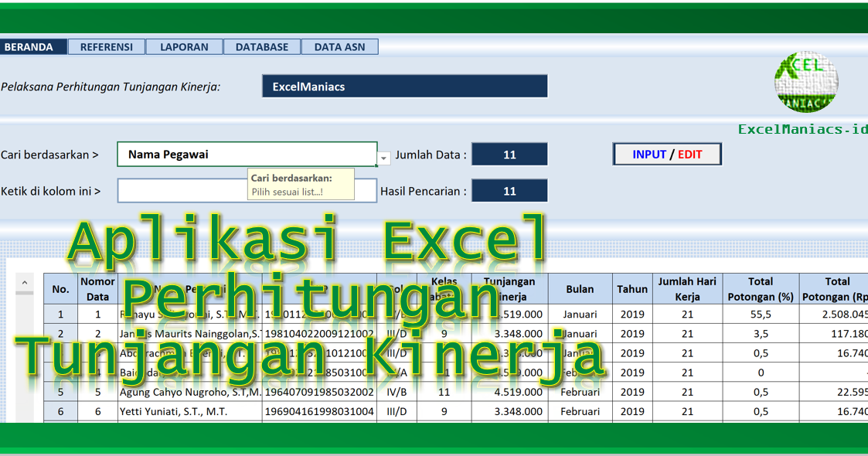The width and height of the screenshot is (868, 456).
Task: Click the ExcelManiacs name box
Action: (x=404, y=86)
